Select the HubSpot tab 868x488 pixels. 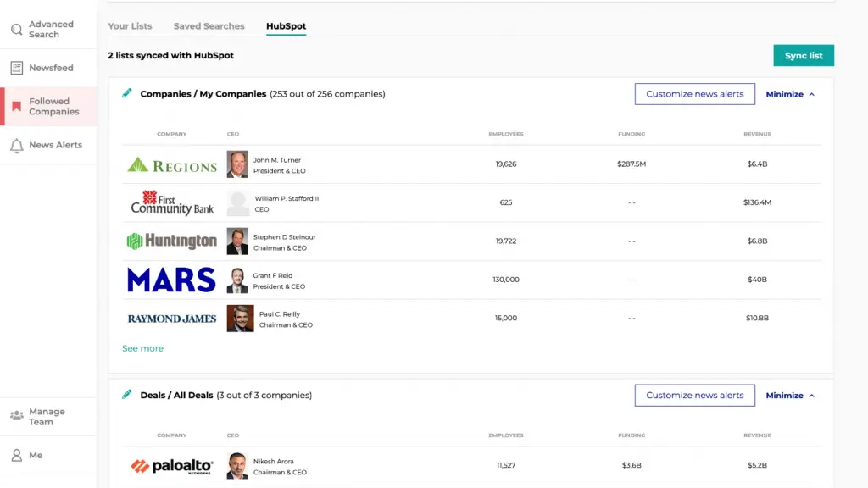coord(286,26)
